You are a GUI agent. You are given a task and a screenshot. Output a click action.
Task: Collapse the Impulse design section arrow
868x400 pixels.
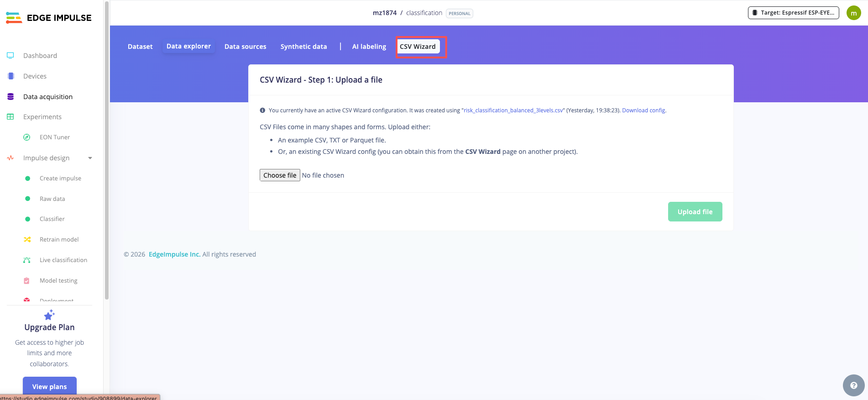pyautogui.click(x=90, y=158)
